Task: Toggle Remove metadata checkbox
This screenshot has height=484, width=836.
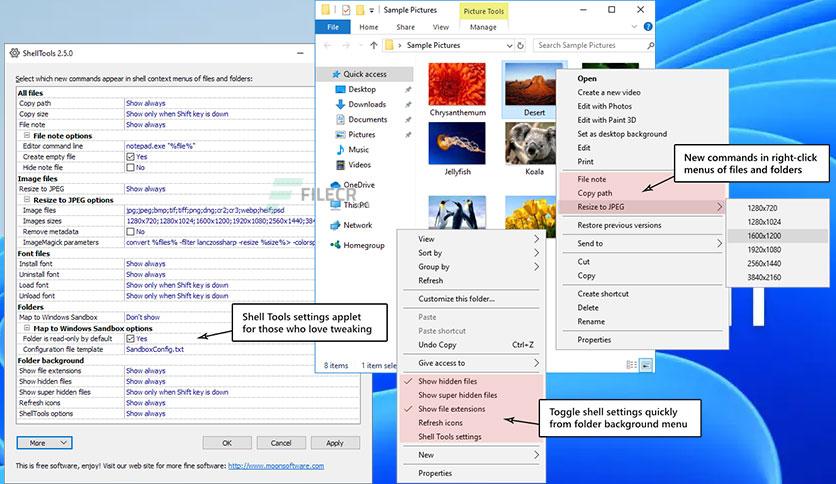Action: (130, 231)
